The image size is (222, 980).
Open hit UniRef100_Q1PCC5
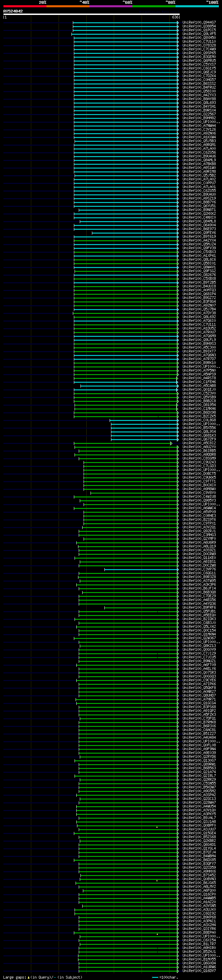click(x=199, y=30)
